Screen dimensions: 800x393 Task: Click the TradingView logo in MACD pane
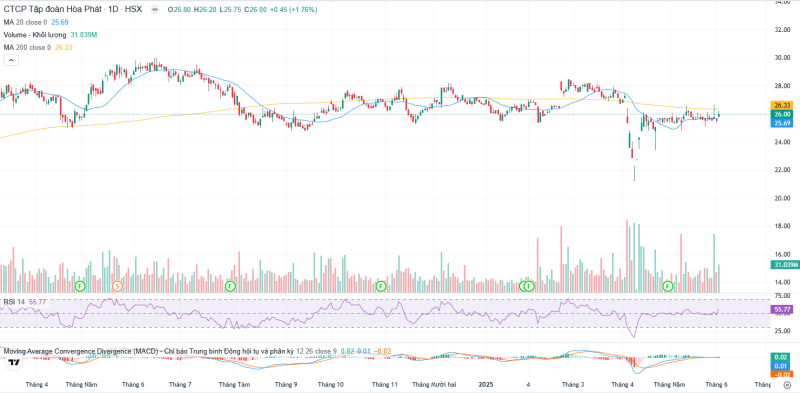pos(14,362)
